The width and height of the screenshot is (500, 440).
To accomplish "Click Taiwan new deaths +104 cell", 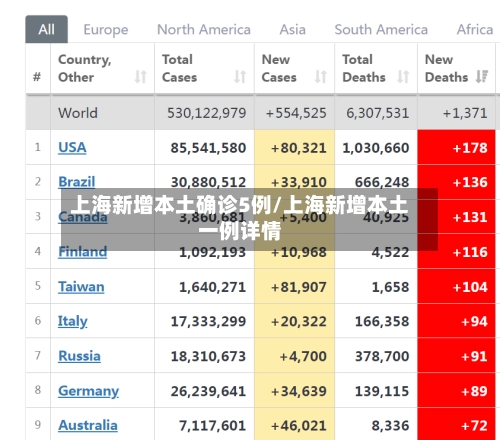I will pos(456,286).
